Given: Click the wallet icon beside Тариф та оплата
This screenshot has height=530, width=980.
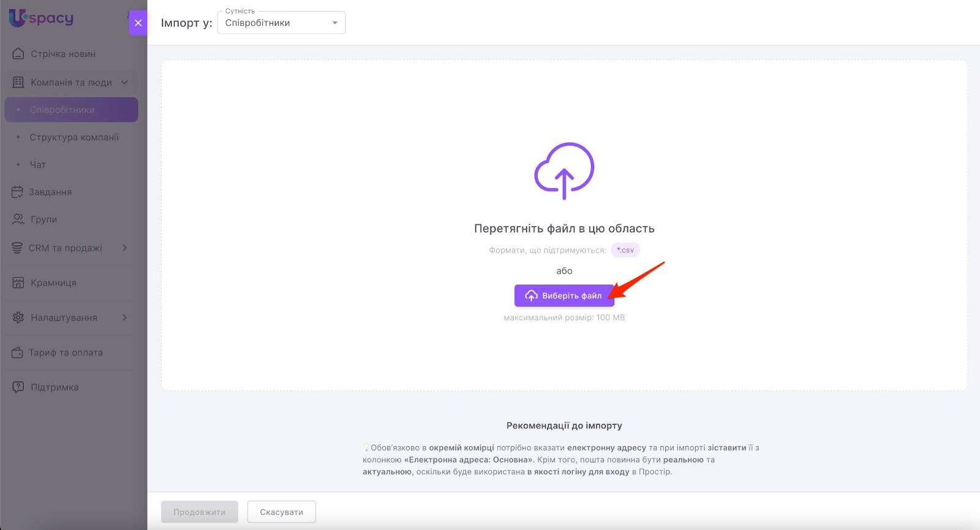Looking at the screenshot, I should point(17,353).
